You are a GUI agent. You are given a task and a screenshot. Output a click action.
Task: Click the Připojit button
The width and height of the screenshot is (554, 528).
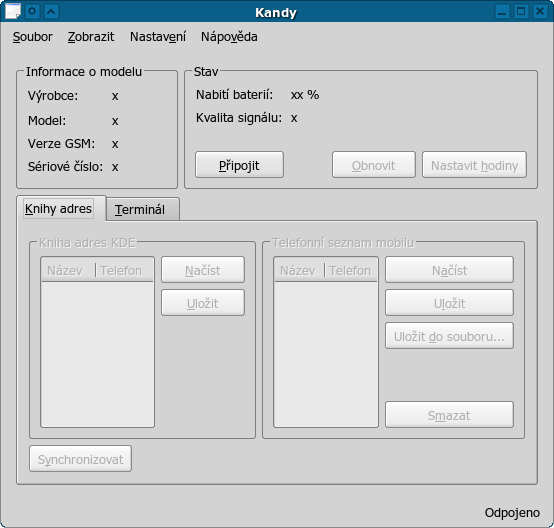coord(239,165)
